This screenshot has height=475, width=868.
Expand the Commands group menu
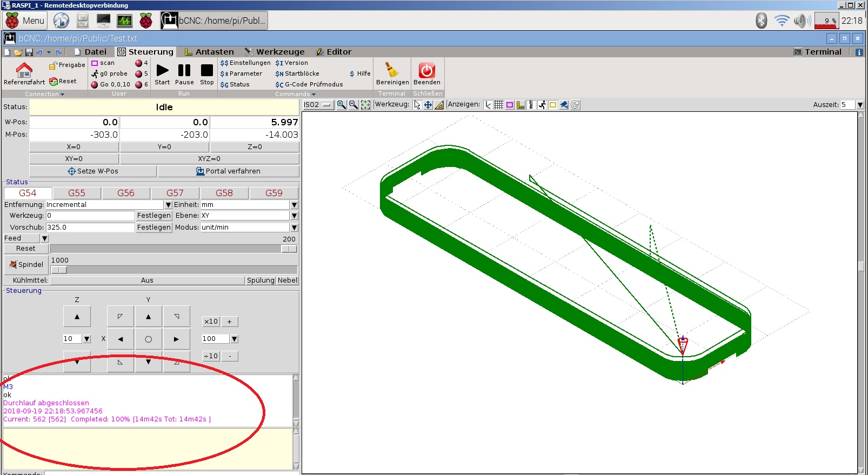pos(295,94)
